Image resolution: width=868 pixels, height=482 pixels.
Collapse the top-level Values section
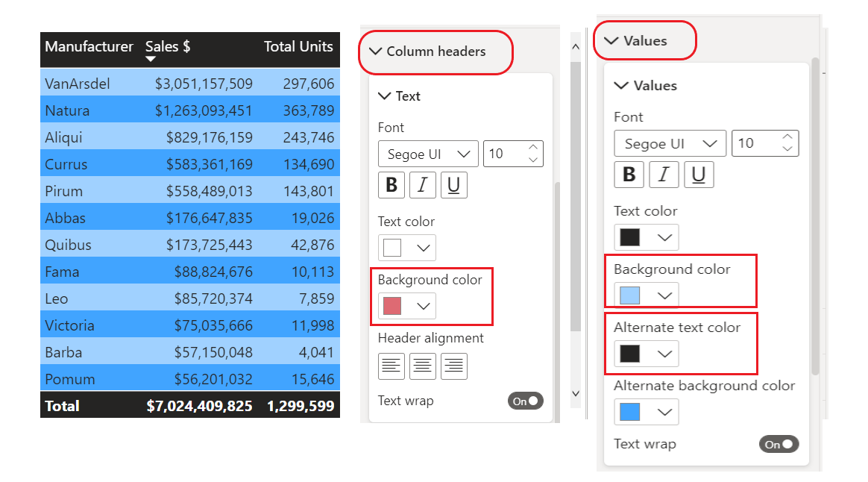click(x=611, y=40)
